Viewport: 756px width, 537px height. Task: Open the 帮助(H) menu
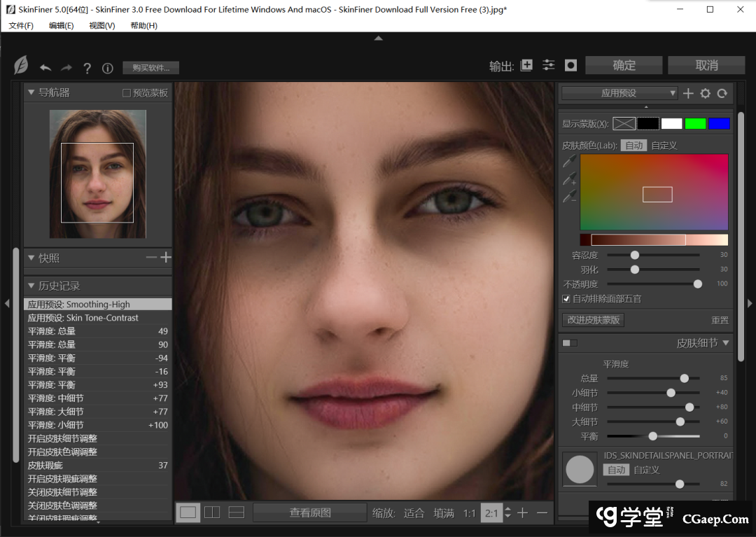pyautogui.click(x=143, y=25)
